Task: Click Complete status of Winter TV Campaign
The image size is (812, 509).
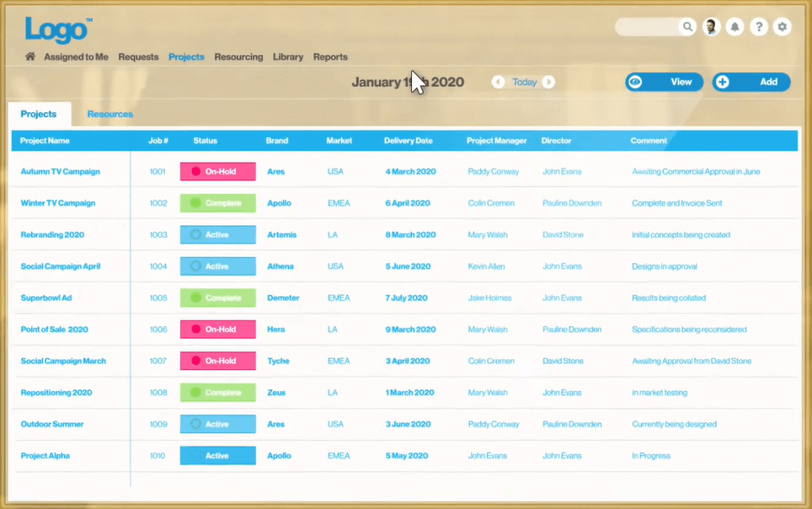Action: (x=217, y=203)
